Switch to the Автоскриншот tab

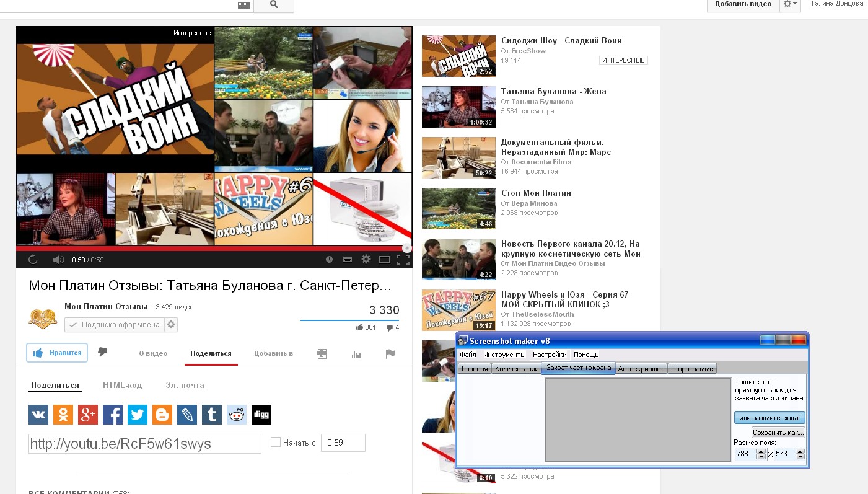(641, 369)
